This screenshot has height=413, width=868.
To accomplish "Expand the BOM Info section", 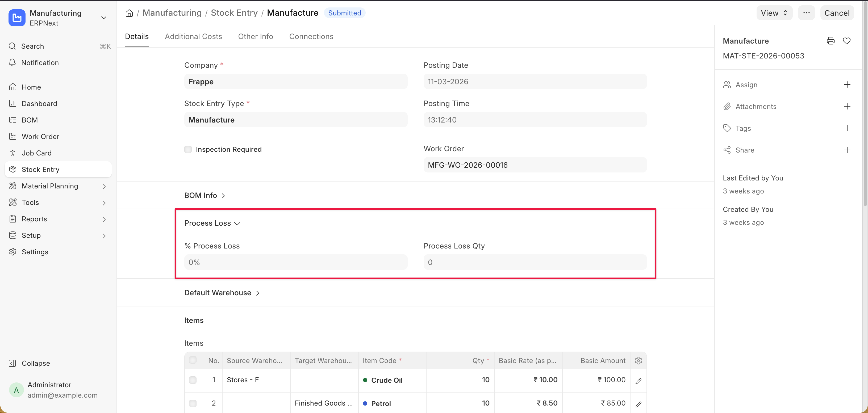I will click(205, 195).
